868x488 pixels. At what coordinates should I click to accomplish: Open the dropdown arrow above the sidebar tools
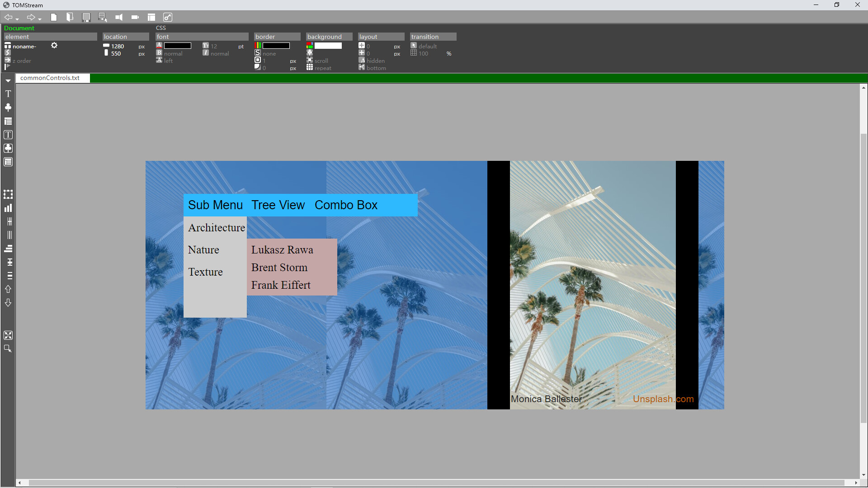pos(8,80)
